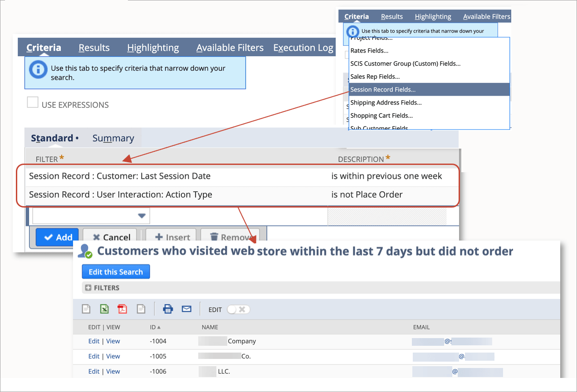Click the DESCRIPTION column header
This screenshot has height=392, width=577.
pyautogui.click(x=361, y=159)
